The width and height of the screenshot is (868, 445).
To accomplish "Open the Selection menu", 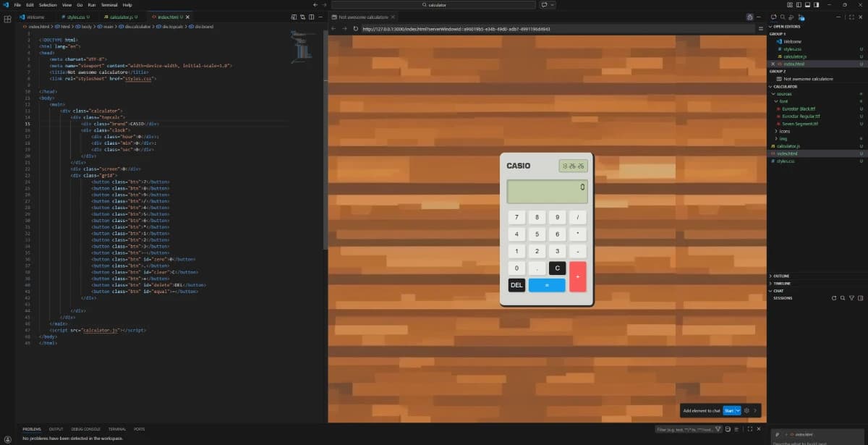I will [x=48, y=4].
